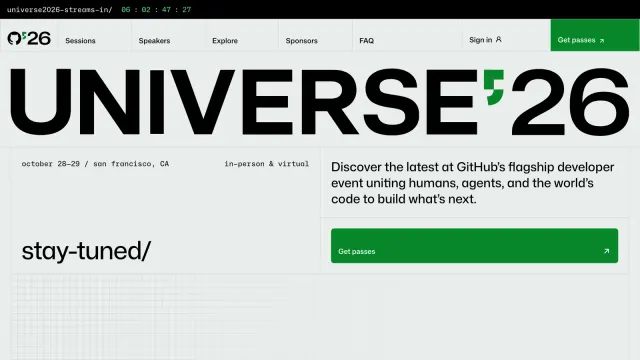
Task: Click the UNIVERSE'26 headline
Action: coord(320,102)
